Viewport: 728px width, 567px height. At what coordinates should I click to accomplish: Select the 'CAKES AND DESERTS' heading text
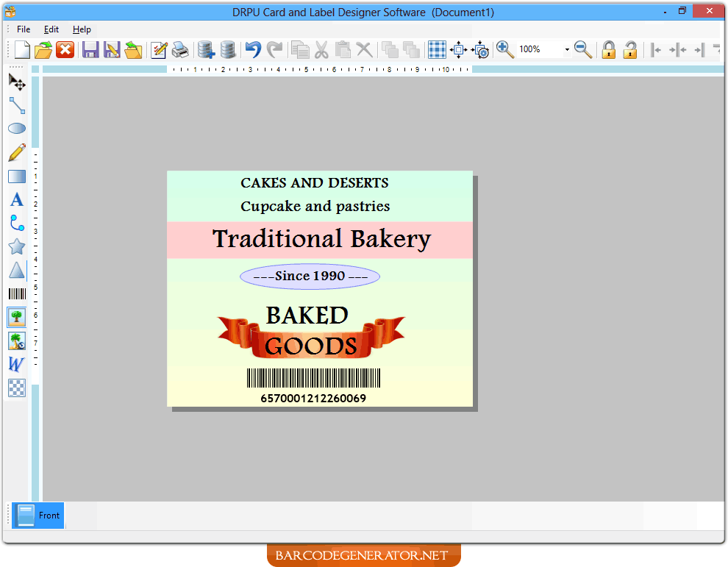[x=314, y=183]
